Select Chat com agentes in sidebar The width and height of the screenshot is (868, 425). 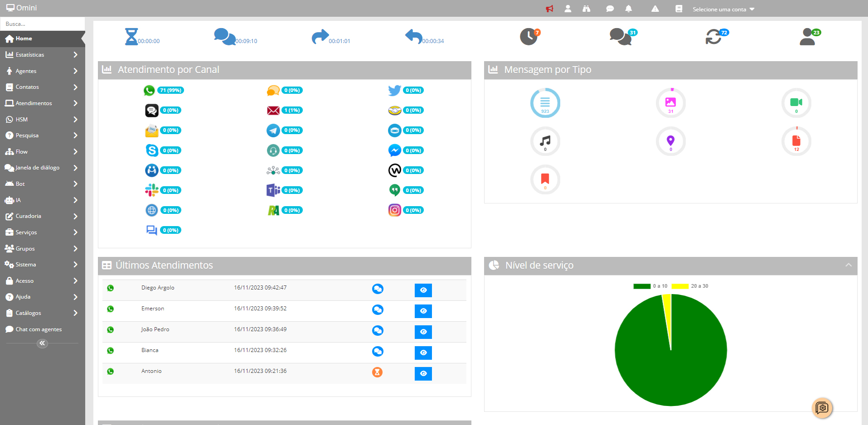[x=39, y=329]
